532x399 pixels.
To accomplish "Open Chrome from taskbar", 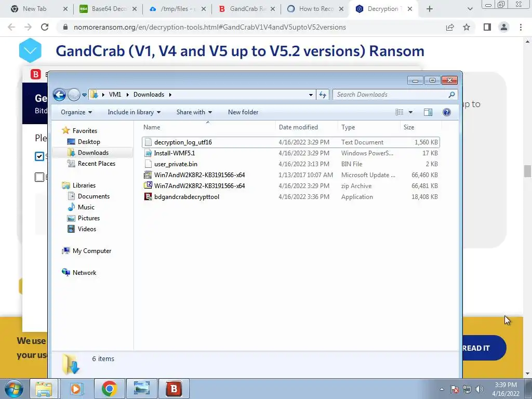I will (109, 389).
